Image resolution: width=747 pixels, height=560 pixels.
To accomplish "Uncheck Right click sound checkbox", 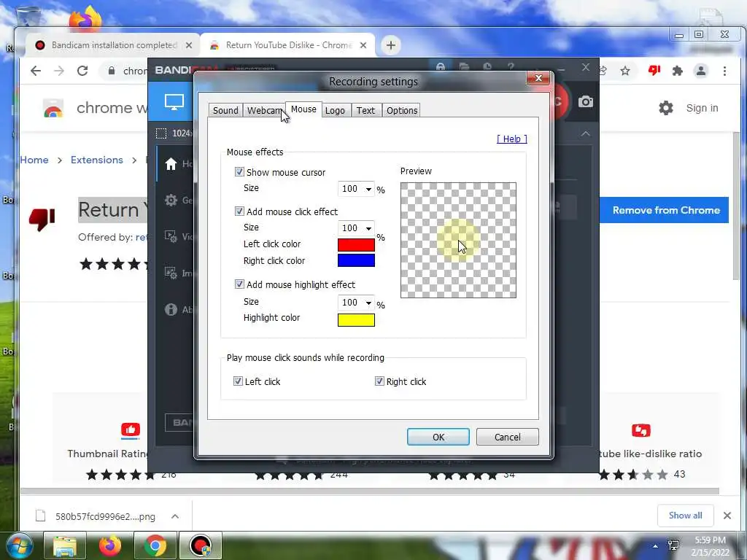I will [x=379, y=381].
